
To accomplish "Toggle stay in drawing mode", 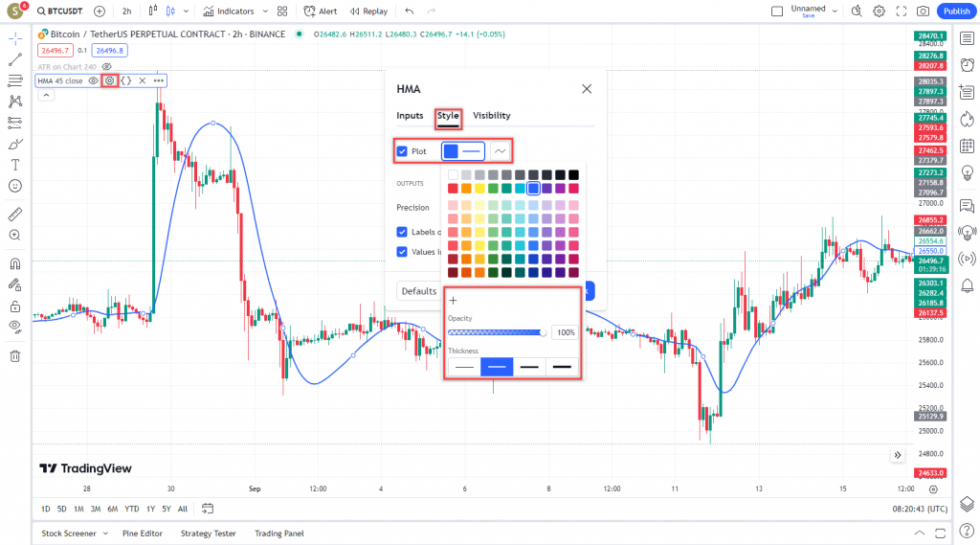I will tap(15, 285).
